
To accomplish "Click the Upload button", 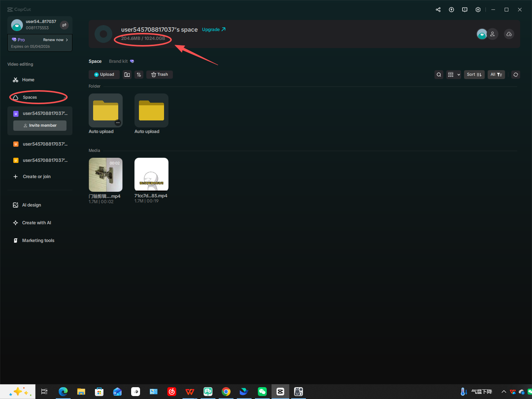I will [x=104, y=75].
